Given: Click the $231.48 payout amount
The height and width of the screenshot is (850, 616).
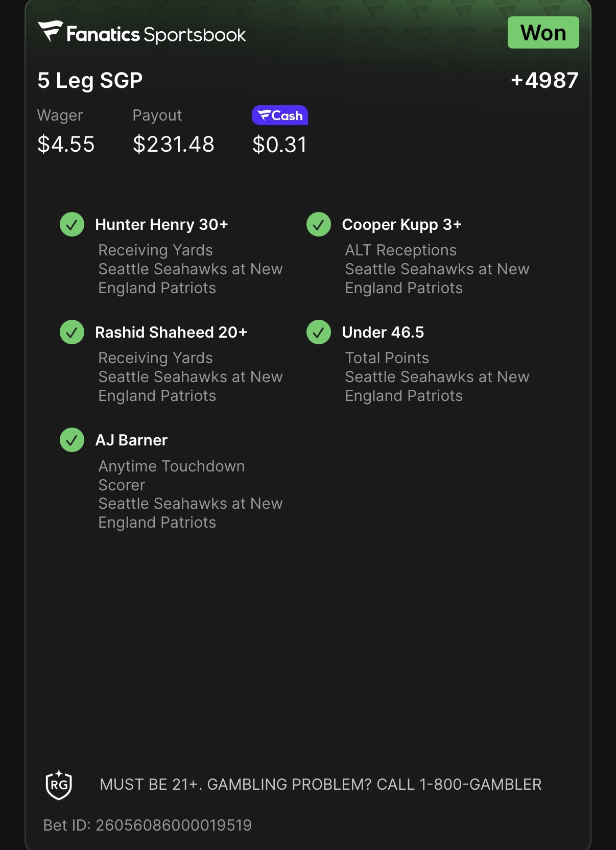Looking at the screenshot, I should point(174,144).
